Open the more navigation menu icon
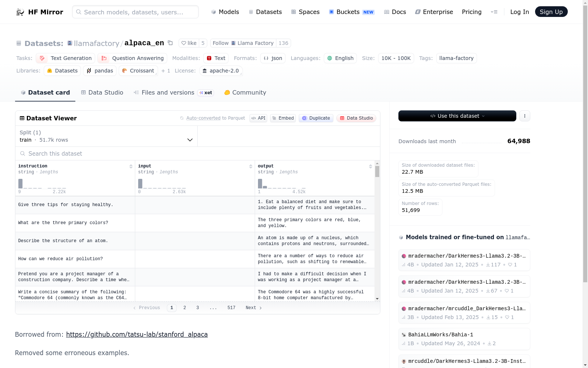Image resolution: width=588 pixels, height=368 pixels. pos(494,12)
